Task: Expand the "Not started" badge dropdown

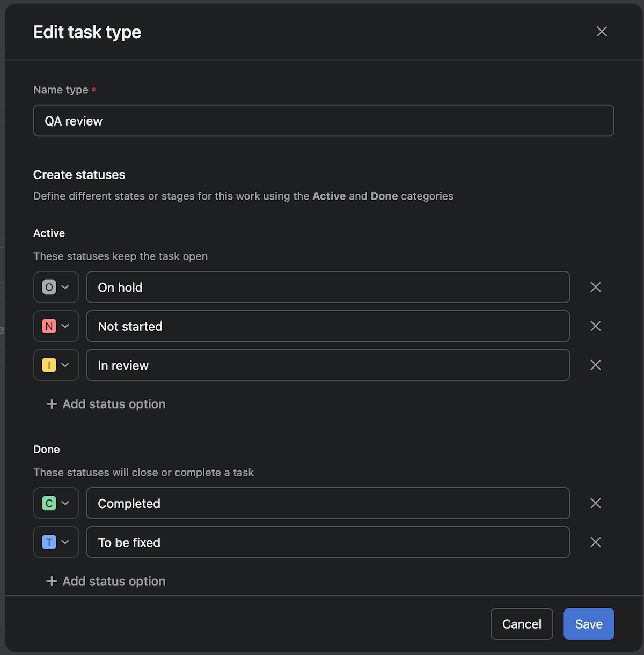Action: pyautogui.click(x=56, y=326)
